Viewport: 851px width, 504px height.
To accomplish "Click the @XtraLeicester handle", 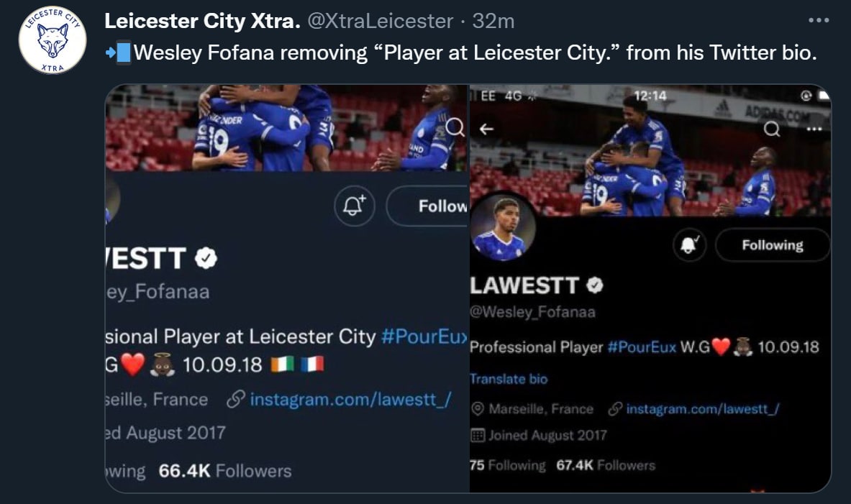I will 381,22.
